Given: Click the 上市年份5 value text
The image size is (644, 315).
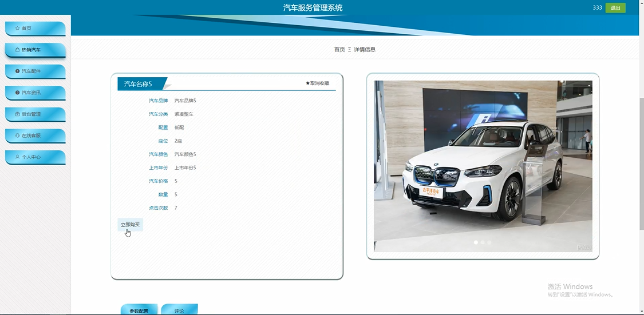Looking at the screenshot, I should click(x=185, y=168).
